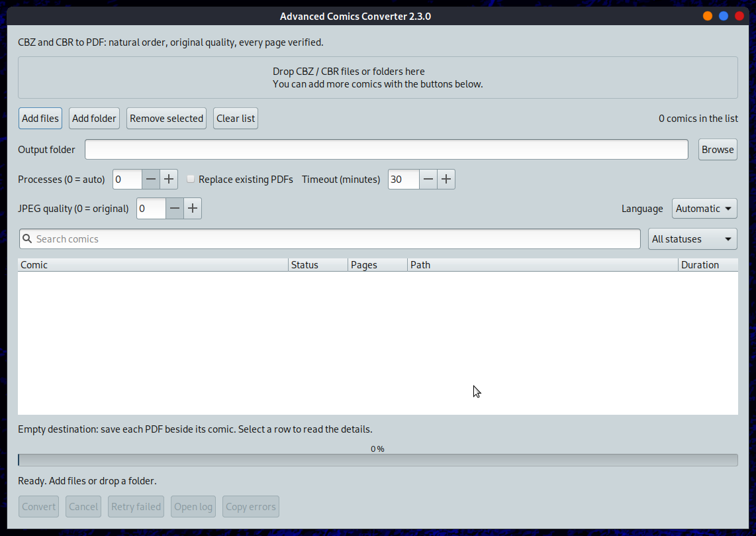Open the Language dropdown
The height and width of the screenshot is (536, 756).
[x=704, y=209]
